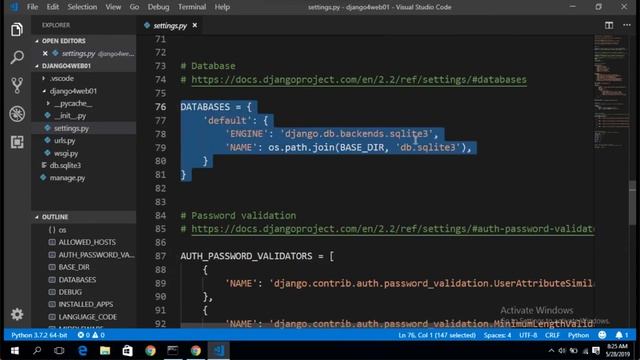
Task: Collapse the DJANGO4WEB01 folder section
Action: click(x=84, y=66)
